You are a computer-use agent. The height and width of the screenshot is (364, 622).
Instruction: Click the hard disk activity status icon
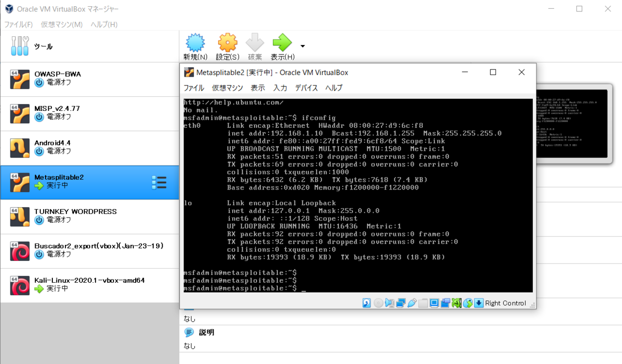coord(366,303)
